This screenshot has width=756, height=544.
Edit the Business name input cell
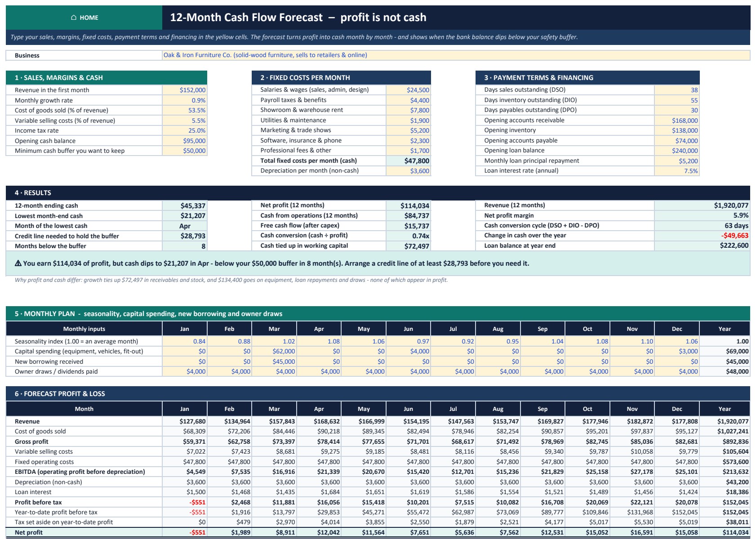click(456, 55)
